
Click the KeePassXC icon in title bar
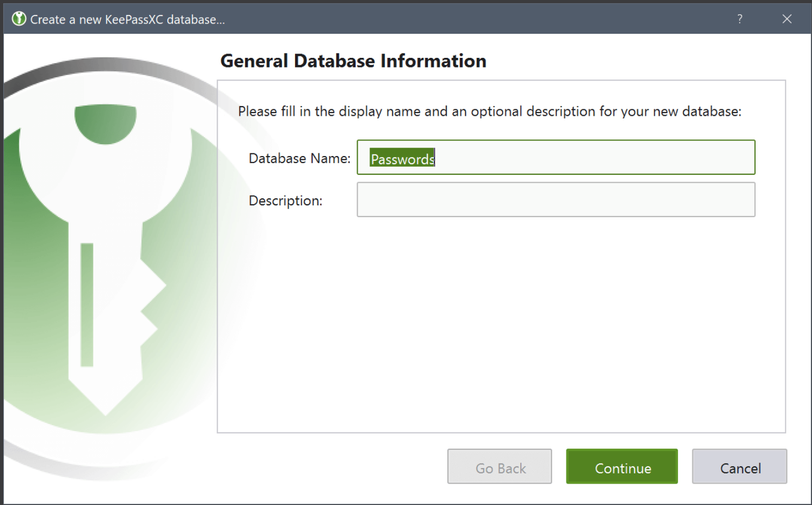(19, 19)
